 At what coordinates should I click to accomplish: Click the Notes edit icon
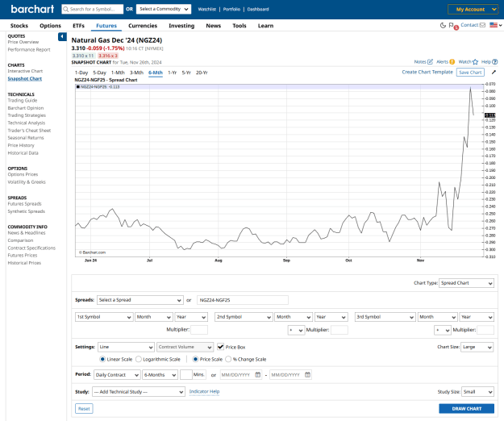pyautogui.click(x=430, y=62)
